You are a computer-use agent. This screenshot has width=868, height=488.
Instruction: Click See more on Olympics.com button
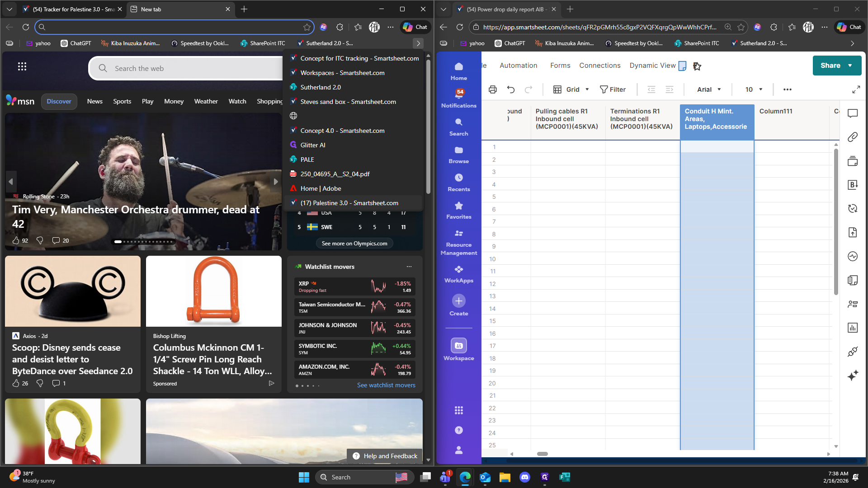pyautogui.click(x=354, y=244)
